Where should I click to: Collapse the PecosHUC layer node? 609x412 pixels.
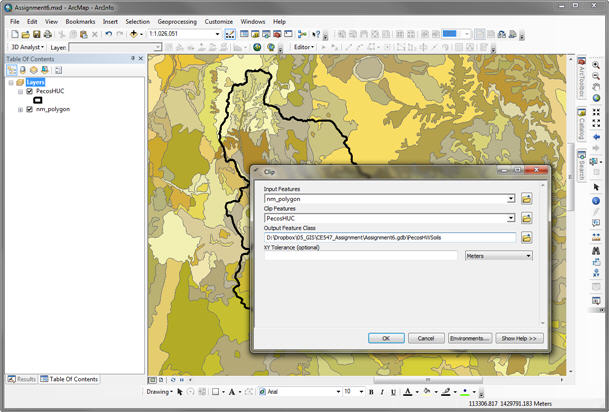click(x=21, y=92)
